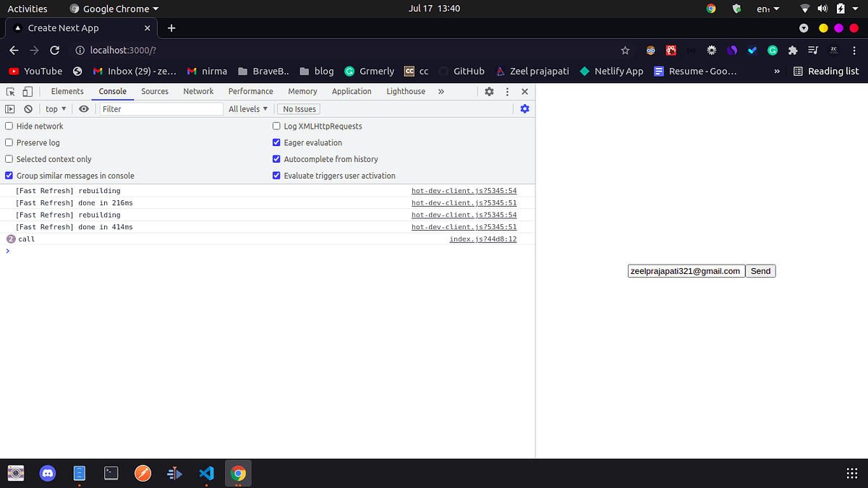Screen dimensions: 868x488
Task: Click the console Filter input field
Action: [161, 109]
